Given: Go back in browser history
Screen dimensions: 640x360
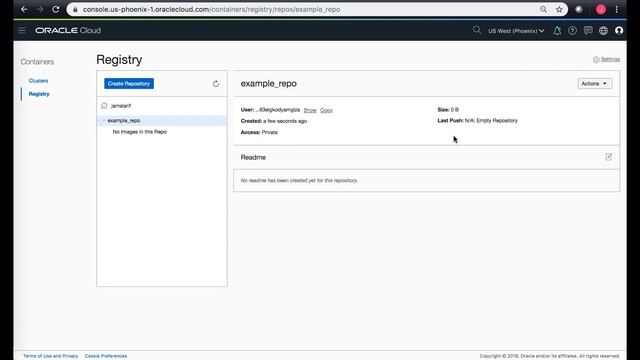Looking at the screenshot, I should click(x=24, y=9).
